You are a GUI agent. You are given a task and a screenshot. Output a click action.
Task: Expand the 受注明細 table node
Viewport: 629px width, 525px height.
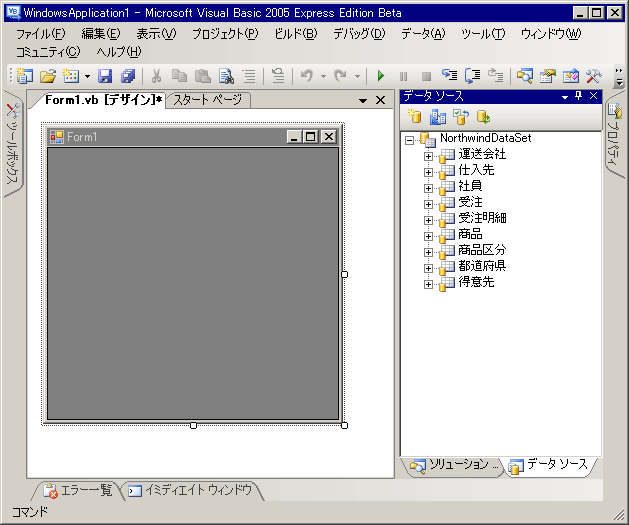pos(428,221)
